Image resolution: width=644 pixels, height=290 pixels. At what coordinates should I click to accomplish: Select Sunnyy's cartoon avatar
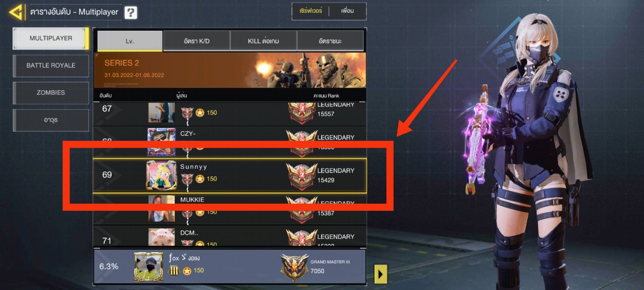pos(161,175)
